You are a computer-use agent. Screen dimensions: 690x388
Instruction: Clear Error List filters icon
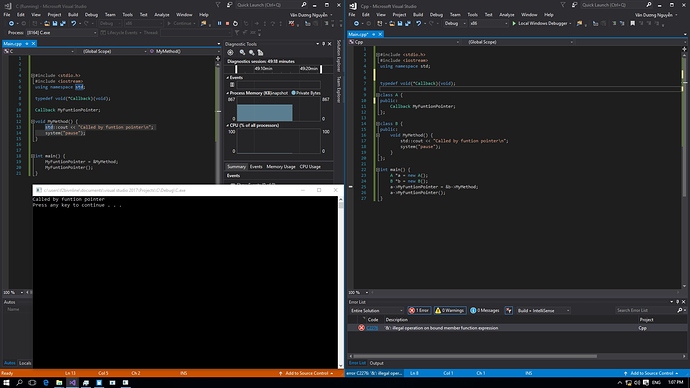click(509, 311)
